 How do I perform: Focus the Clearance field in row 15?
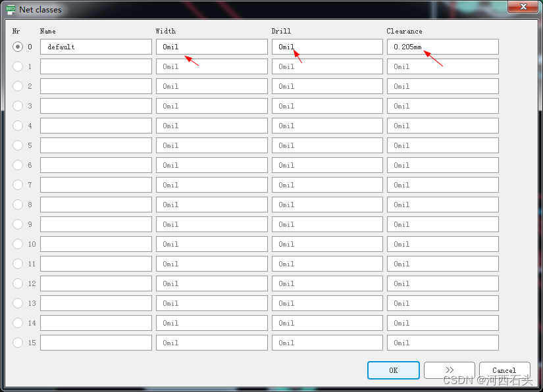(442, 343)
